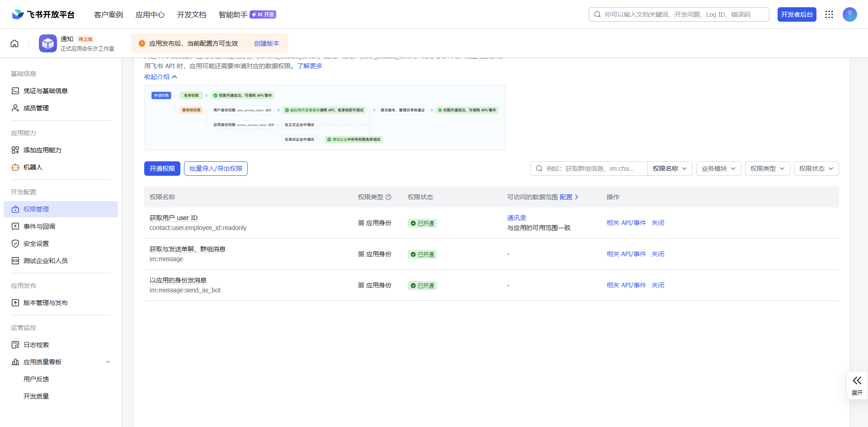The height and width of the screenshot is (427, 868).
Task: Collapse the intro via 收起介绍
Action: pyautogui.click(x=160, y=77)
